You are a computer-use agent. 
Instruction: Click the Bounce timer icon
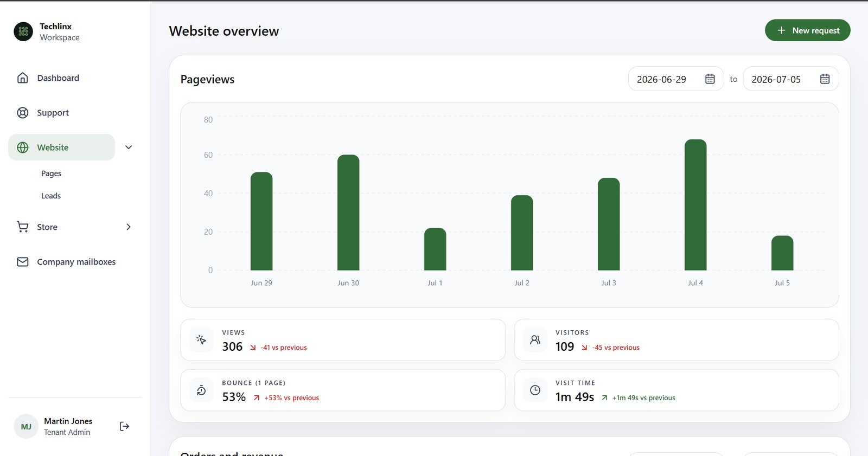tap(201, 390)
